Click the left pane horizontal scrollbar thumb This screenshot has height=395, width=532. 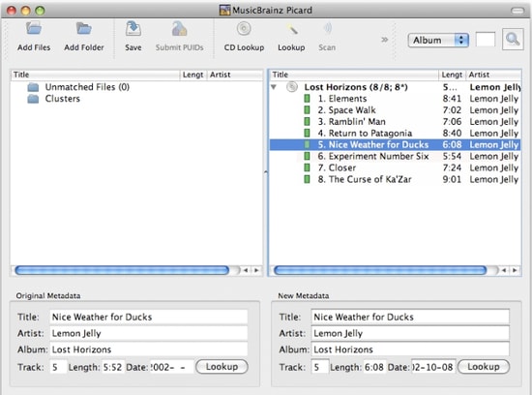122,270
